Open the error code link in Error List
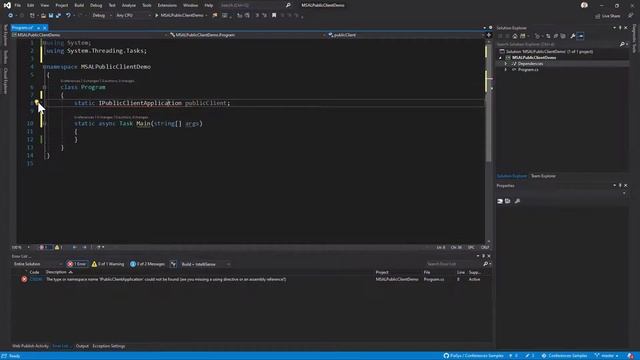Screen dimensions: 640x360 click(36, 279)
